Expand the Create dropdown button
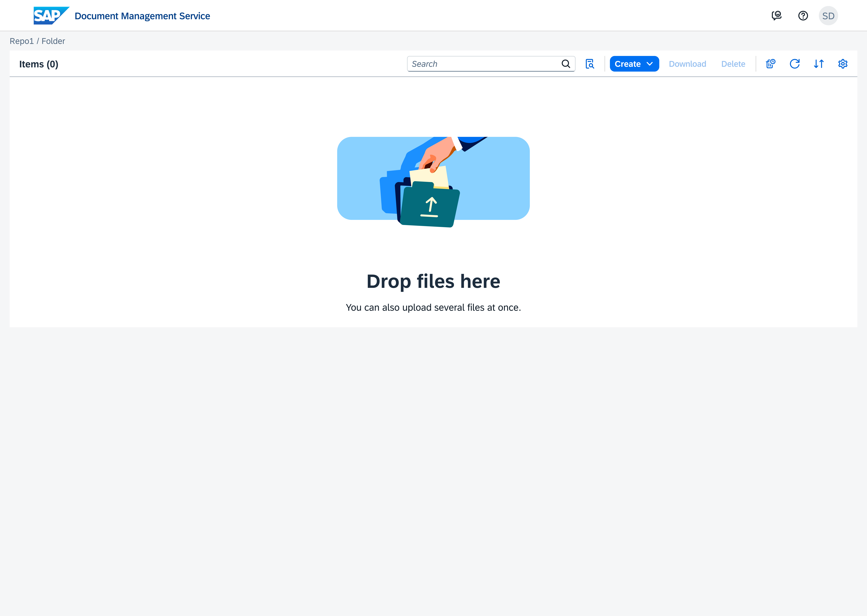 [x=634, y=64]
